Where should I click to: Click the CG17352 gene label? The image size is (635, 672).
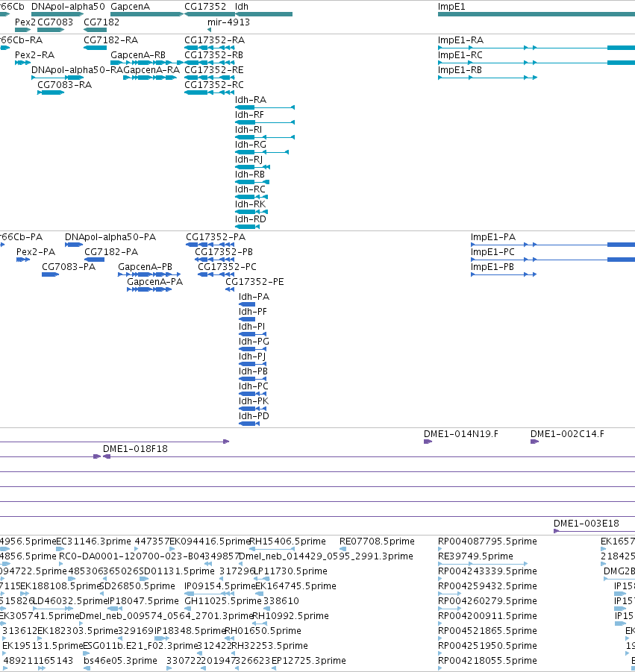point(205,7)
